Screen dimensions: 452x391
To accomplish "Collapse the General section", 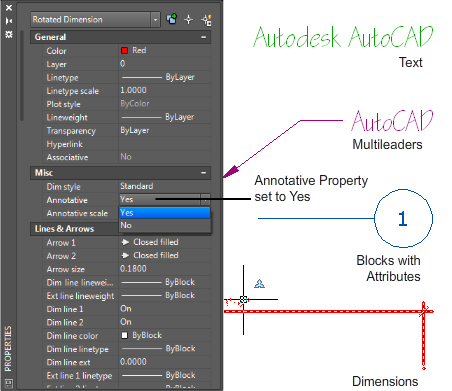I will (203, 37).
